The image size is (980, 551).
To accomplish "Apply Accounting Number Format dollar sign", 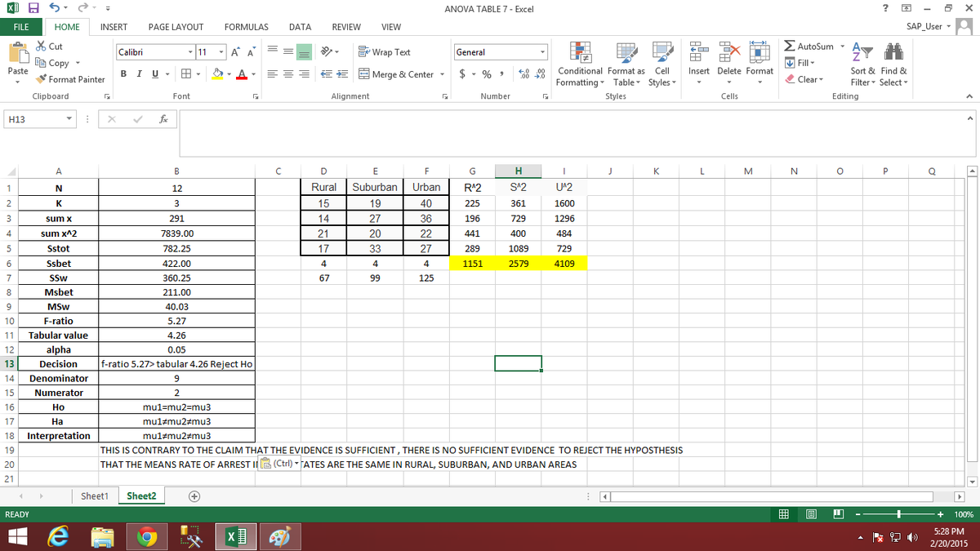I will [463, 74].
